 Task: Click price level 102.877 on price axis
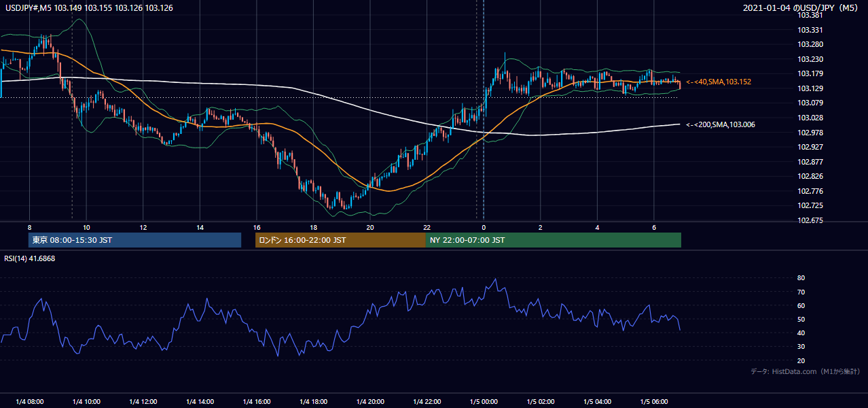click(x=810, y=162)
